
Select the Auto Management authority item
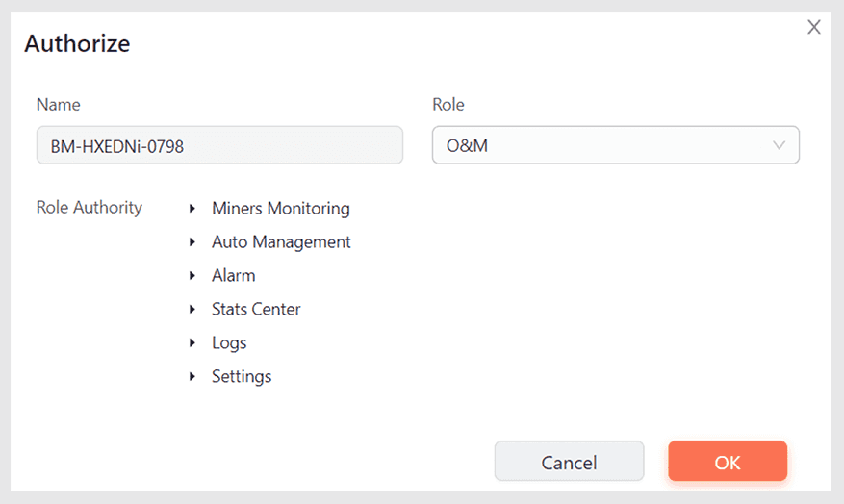[x=281, y=242]
